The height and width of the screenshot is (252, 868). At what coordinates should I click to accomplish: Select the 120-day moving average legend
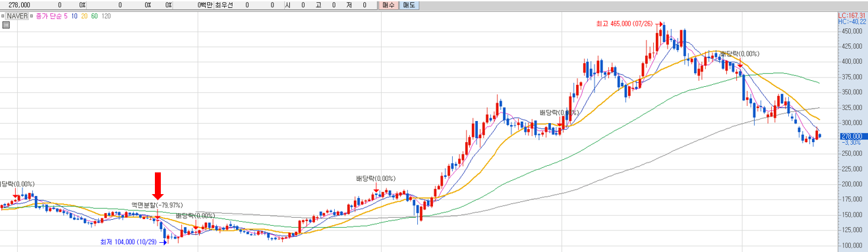click(x=106, y=16)
